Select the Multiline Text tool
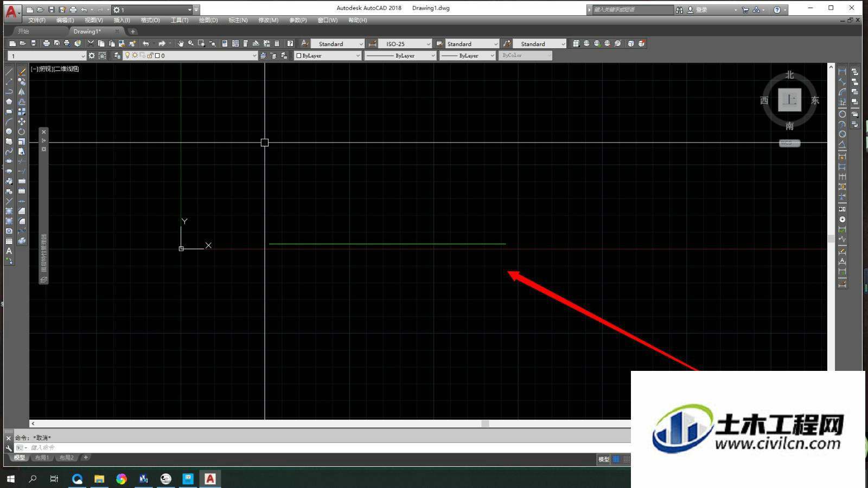Viewport: 868px width, 488px height. pos(9,251)
